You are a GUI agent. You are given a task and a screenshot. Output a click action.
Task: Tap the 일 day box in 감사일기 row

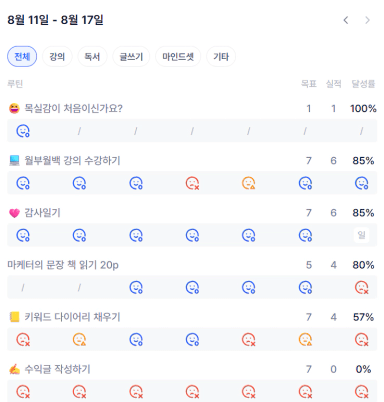click(362, 235)
